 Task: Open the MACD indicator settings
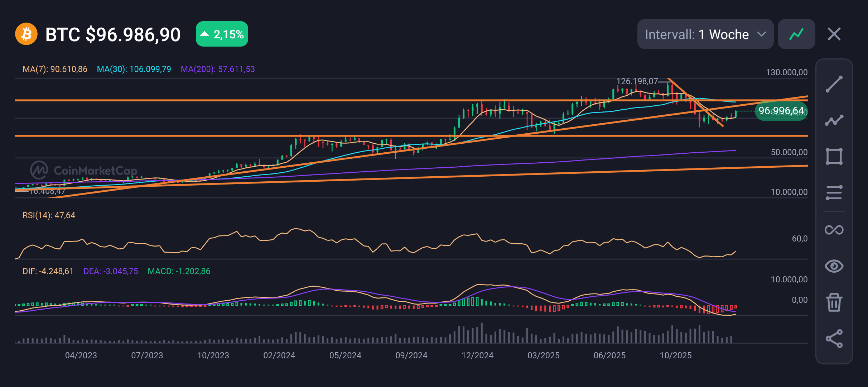[178, 271]
